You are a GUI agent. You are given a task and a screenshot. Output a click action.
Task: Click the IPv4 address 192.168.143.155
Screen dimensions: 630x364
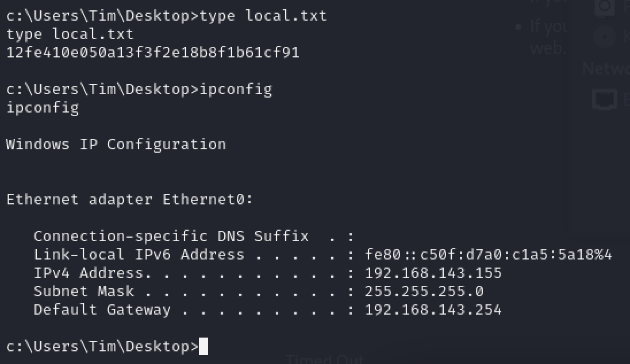coord(433,273)
